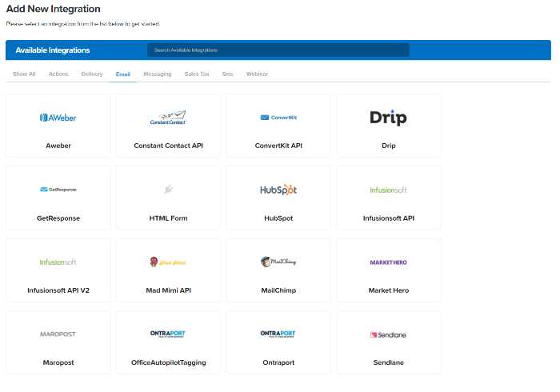Open the Actions tab
Viewport: 560px width, 392px height.
coord(58,74)
